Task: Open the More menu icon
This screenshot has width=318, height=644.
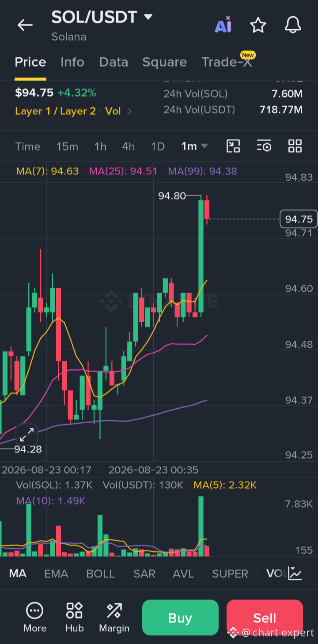Action: coord(35,618)
